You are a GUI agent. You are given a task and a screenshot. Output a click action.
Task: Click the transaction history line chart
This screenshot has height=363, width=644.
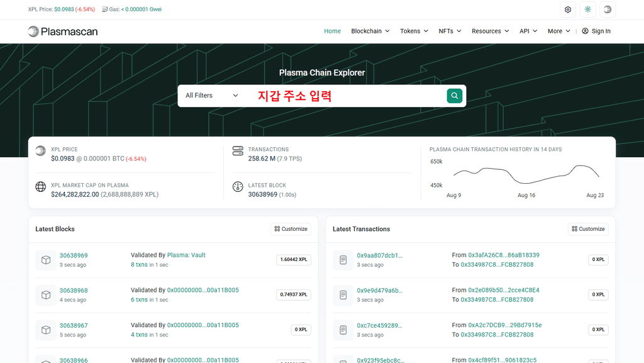[x=526, y=174]
